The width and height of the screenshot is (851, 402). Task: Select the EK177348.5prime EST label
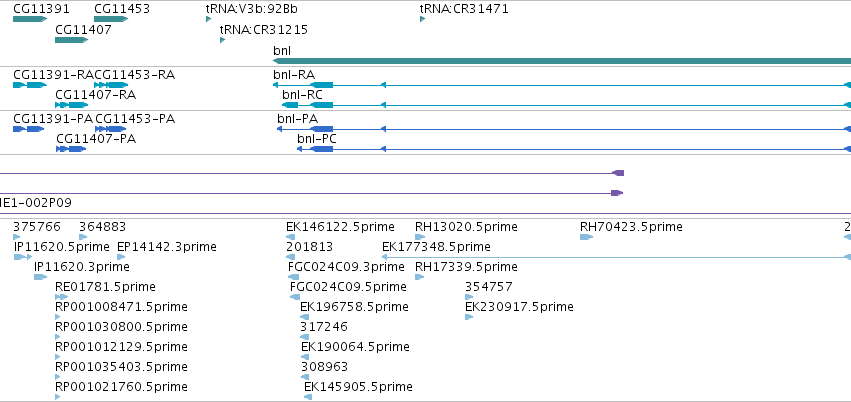436,247
